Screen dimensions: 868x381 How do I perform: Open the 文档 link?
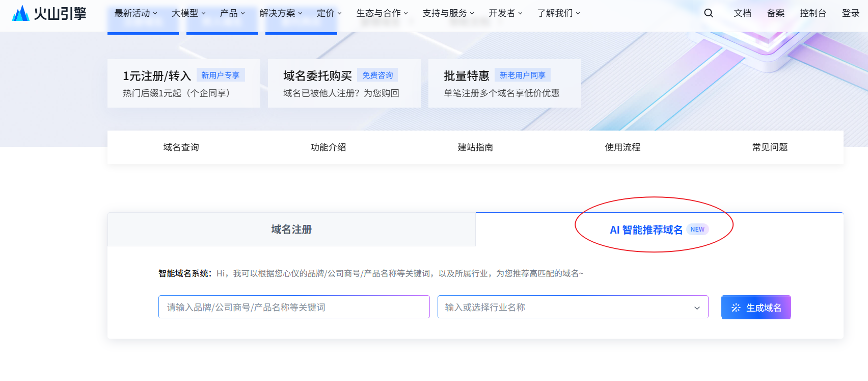point(742,13)
